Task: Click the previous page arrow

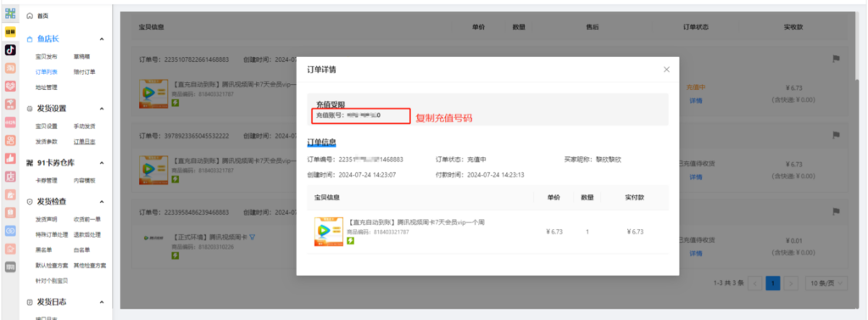Action: pyautogui.click(x=754, y=284)
